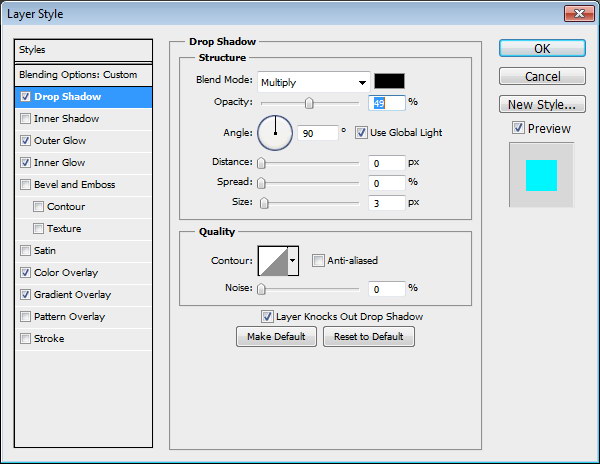Click the OK button
Viewport: 600px width, 464px height.
click(541, 48)
